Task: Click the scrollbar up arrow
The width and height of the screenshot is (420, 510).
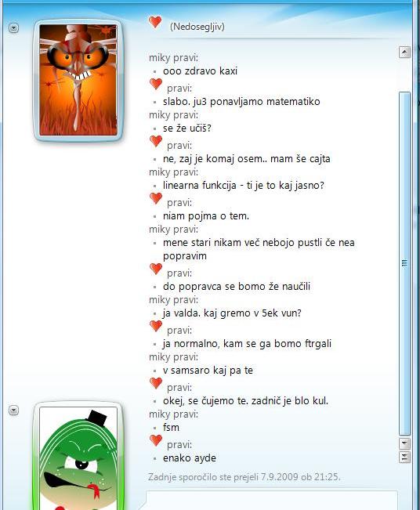Action: click(404, 52)
